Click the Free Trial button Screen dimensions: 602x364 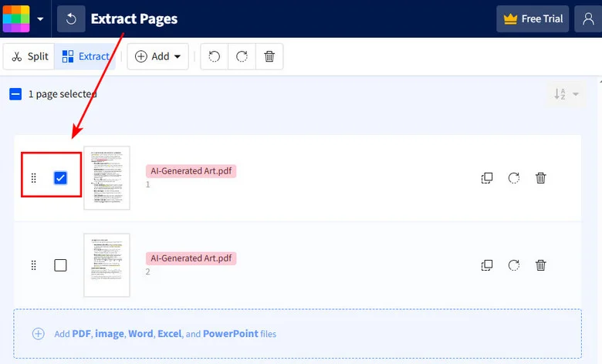coord(533,19)
